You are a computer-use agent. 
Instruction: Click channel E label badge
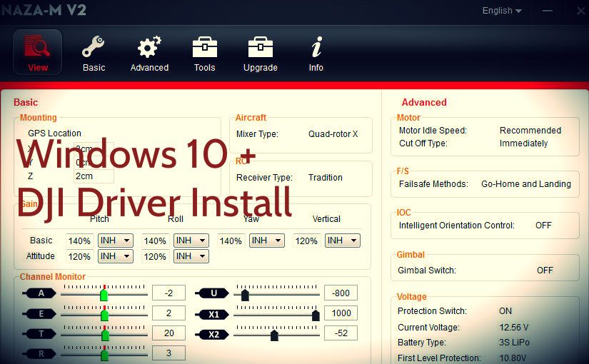tap(40, 313)
